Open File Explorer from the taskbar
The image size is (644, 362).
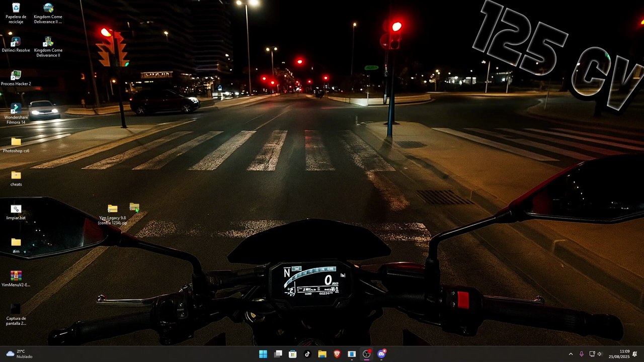(x=322, y=354)
